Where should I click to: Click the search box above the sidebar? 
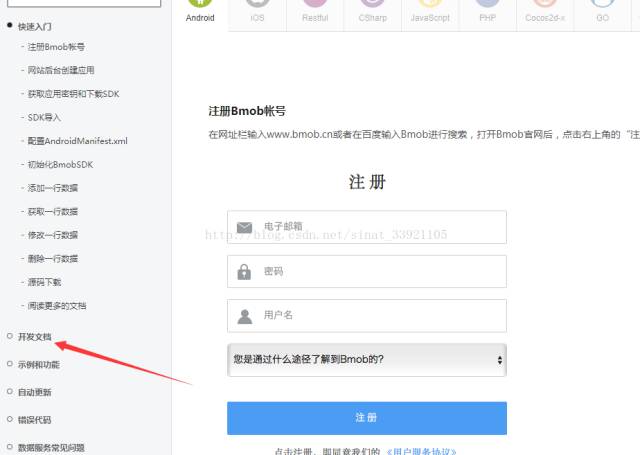click(x=84, y=2)
